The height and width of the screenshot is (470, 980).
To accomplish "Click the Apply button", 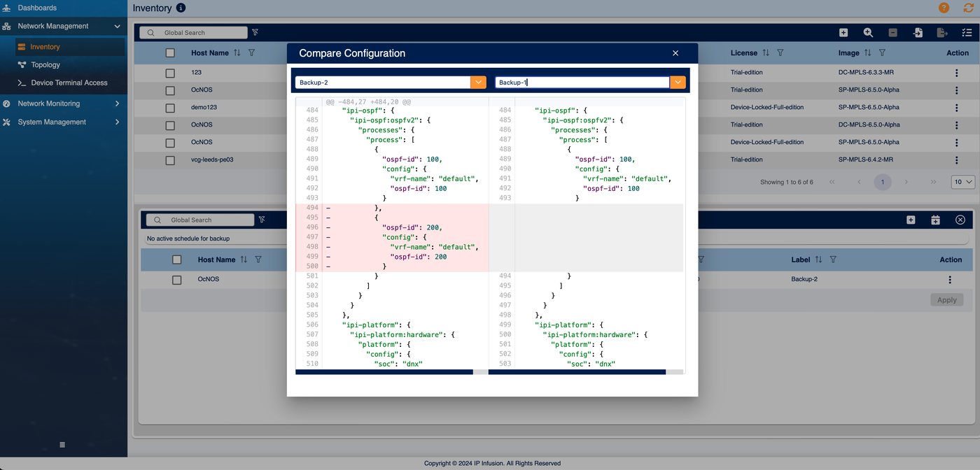I will 947,300.
